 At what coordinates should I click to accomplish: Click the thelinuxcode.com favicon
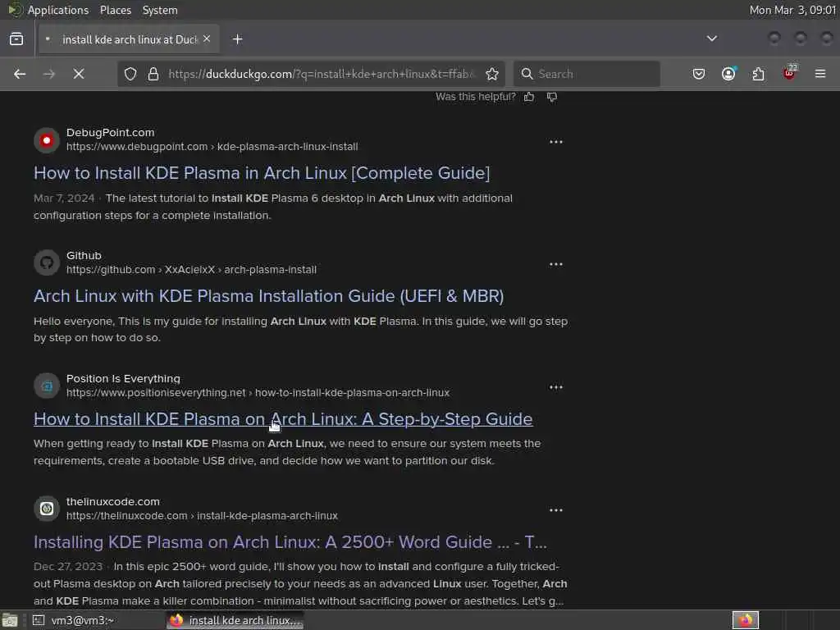click(x=47, y=509)
